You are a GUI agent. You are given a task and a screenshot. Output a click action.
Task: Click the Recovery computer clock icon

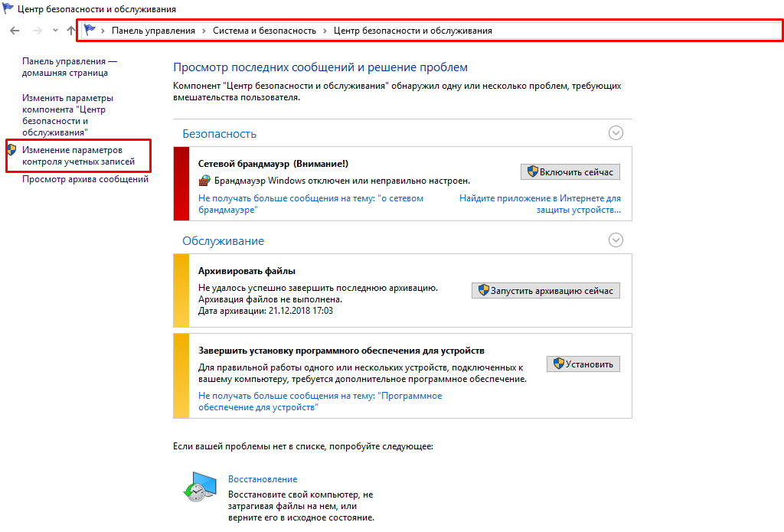tap(200, 487)
